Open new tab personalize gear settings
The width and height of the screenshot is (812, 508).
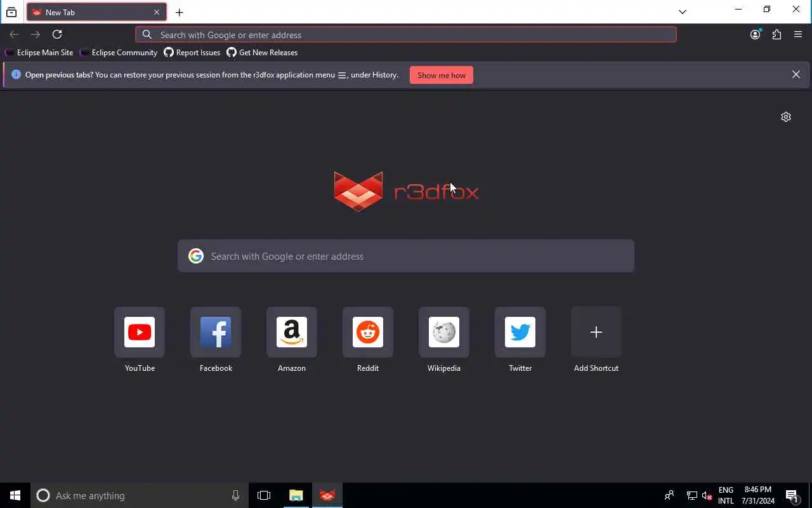(786, 117)
